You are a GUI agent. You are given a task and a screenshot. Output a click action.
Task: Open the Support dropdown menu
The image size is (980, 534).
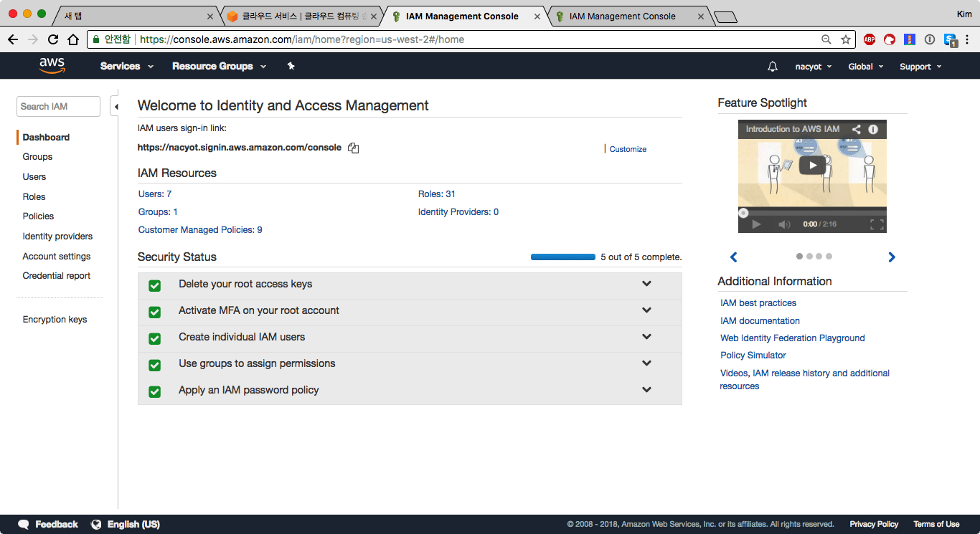pyautogui.click(x=920, y=67)
